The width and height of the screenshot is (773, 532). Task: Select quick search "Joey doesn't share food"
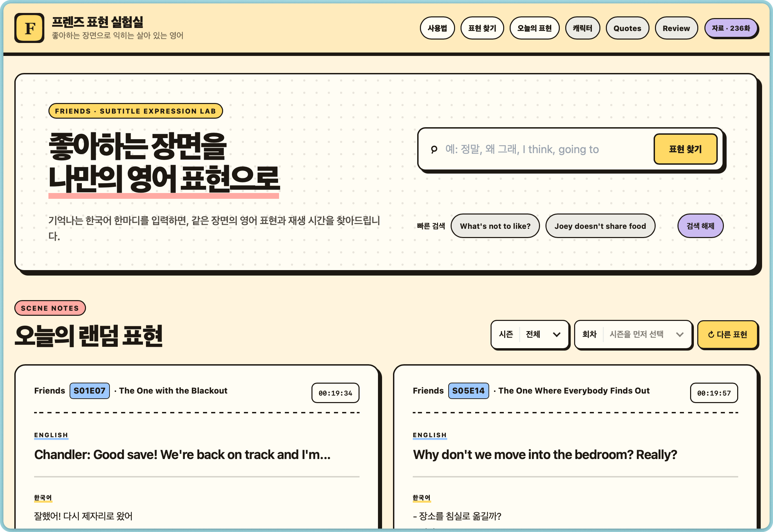click(x=600, y=226)
